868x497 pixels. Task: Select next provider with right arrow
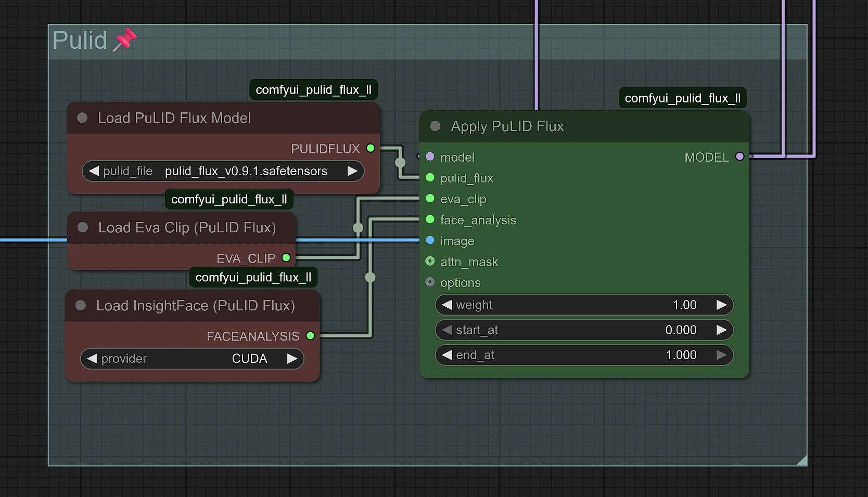[292, 359]
